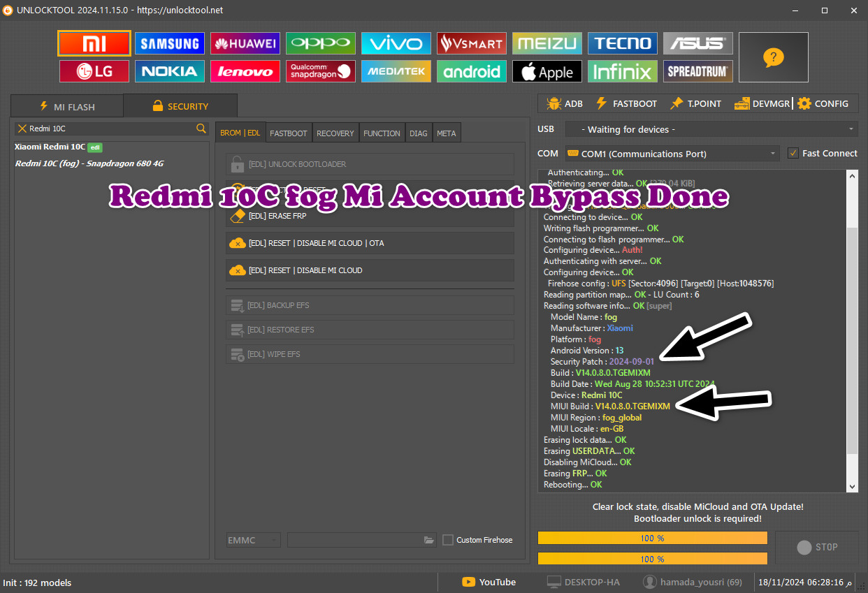The image size is (868, 593).
Task: Click [EDL] ERASE FRP button
Action: click(370, 217)
